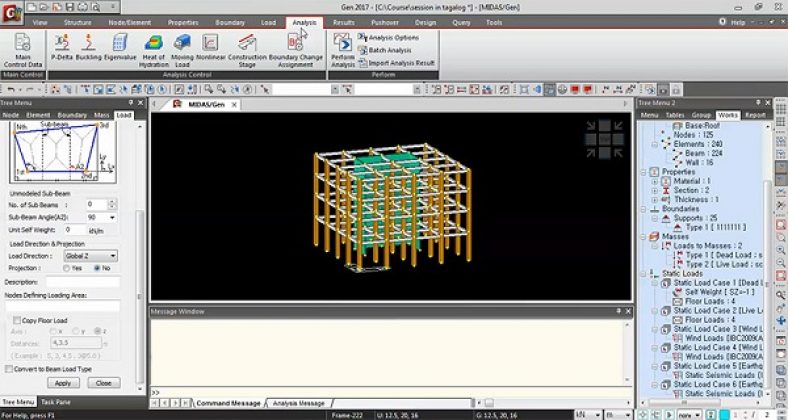Collapse Masses tree node
This screenshot has height=420, width=788.
644,237
